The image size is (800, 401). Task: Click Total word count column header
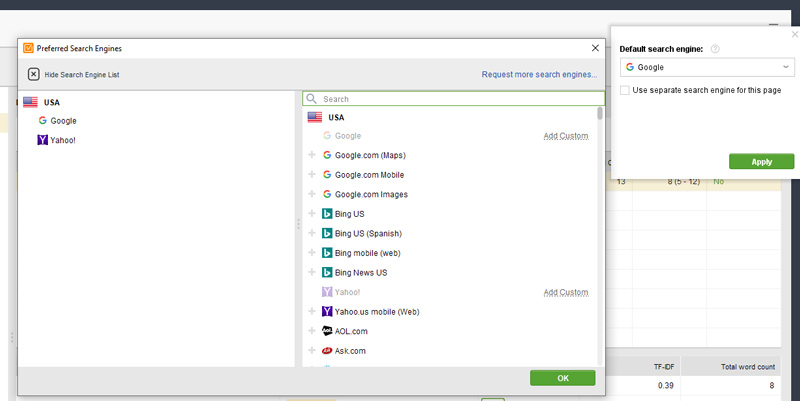click(747, 367)
